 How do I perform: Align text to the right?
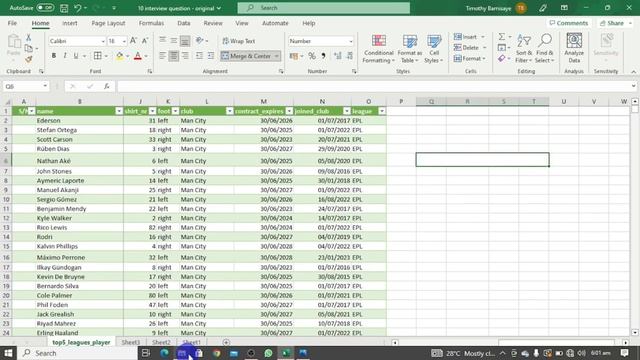click(185, 56)
